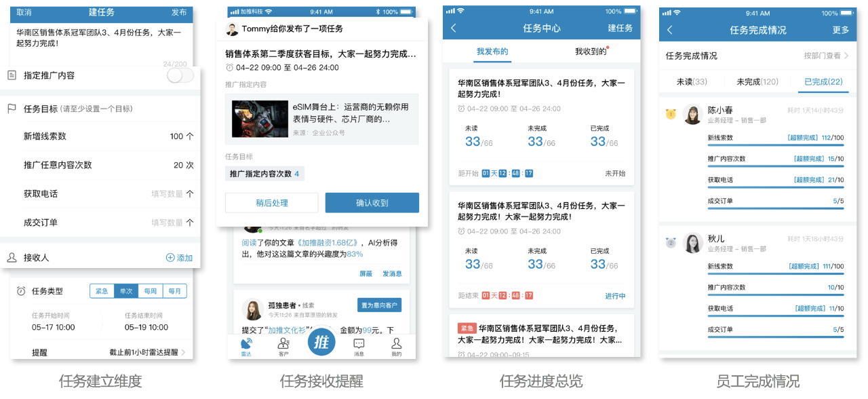Image resolution: width=868 pixels, height=399 pixels.
Task: Open the 雷达 tab in the bottom bar
Action: tap(246, 347)
